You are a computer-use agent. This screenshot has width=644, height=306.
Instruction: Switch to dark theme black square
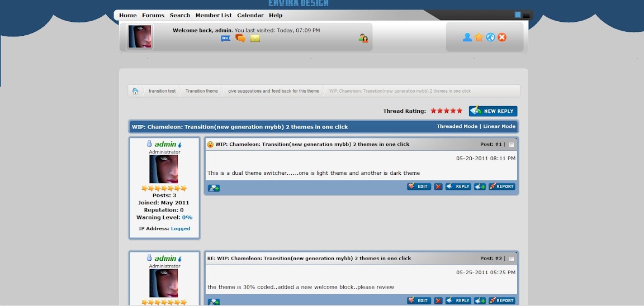(526, 15)
